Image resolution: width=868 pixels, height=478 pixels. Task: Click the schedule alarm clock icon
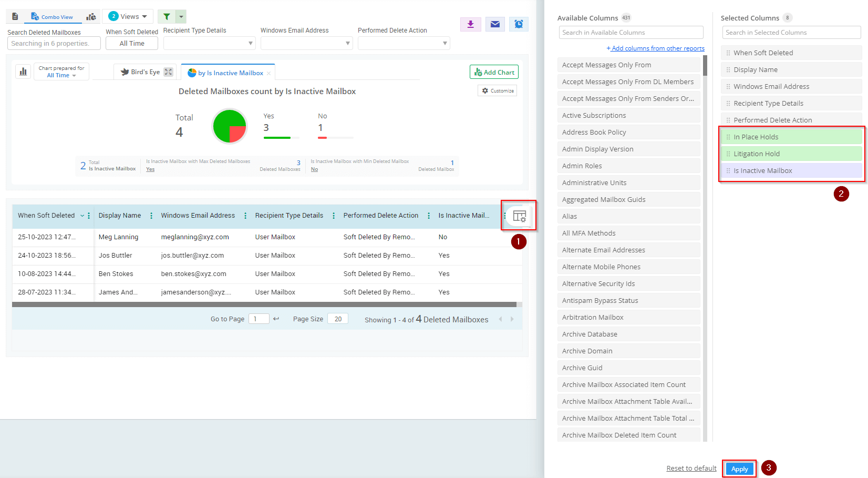click(x=519, y=24)
